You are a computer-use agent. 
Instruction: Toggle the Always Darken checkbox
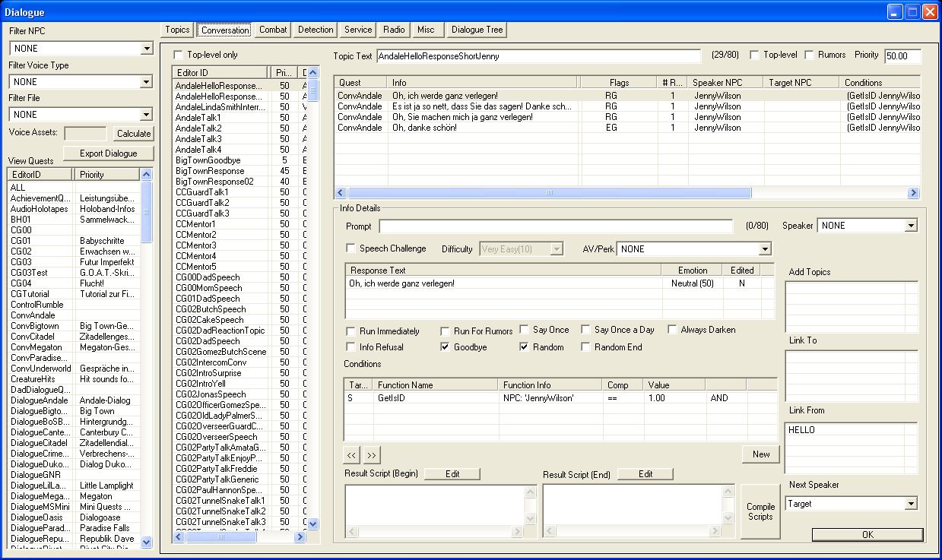672,330
